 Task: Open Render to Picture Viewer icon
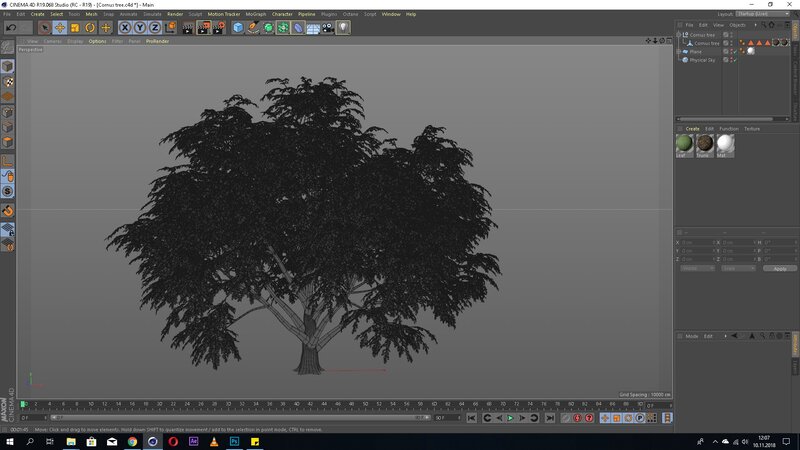tap(203, 28)
